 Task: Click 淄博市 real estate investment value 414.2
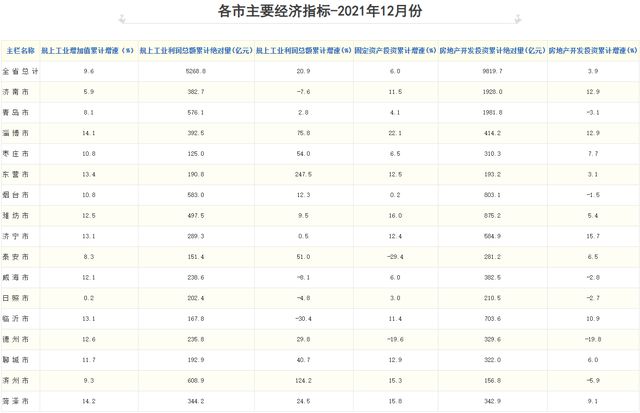pos(492,133)
